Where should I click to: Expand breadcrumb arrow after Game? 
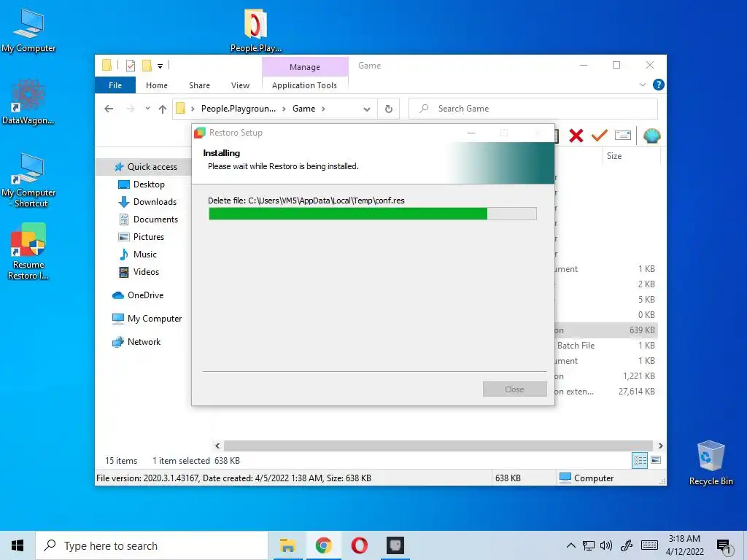(x=323, y=109)
